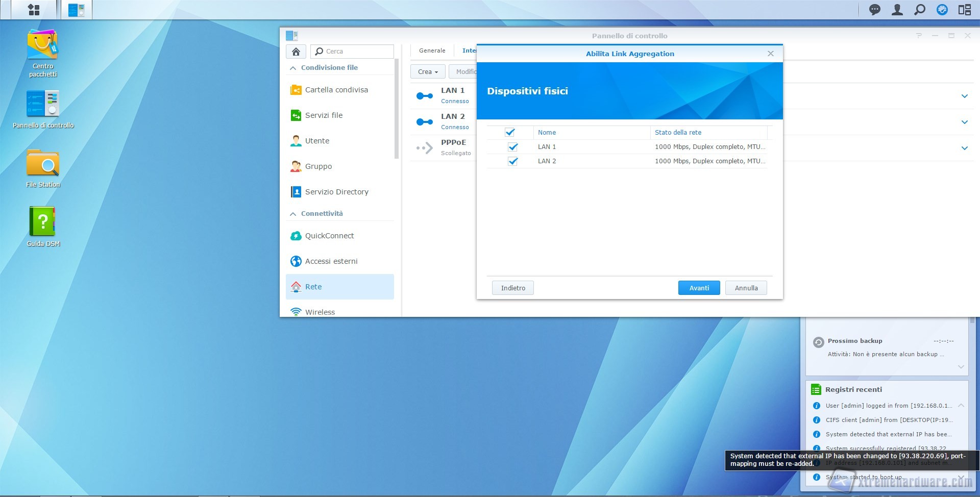Launch Guida DSM help icon
Image resolution: width=980 pixels, height=497 pixels.
(43, 227)
